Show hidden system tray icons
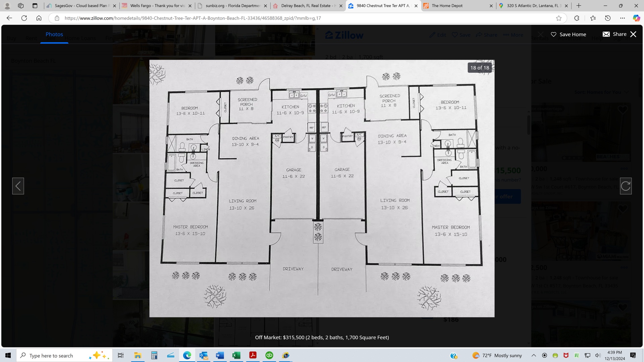 click(x=534, y=355)
